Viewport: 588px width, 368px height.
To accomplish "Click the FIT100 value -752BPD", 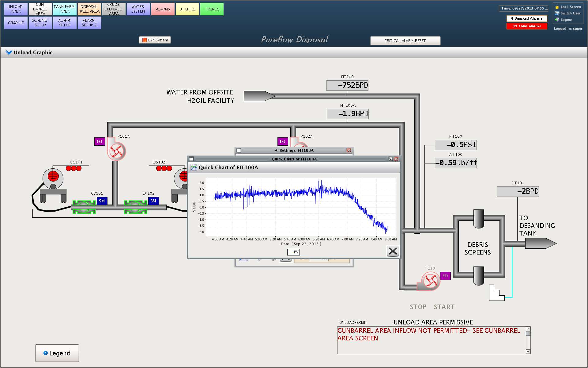I will click(347, 85).
